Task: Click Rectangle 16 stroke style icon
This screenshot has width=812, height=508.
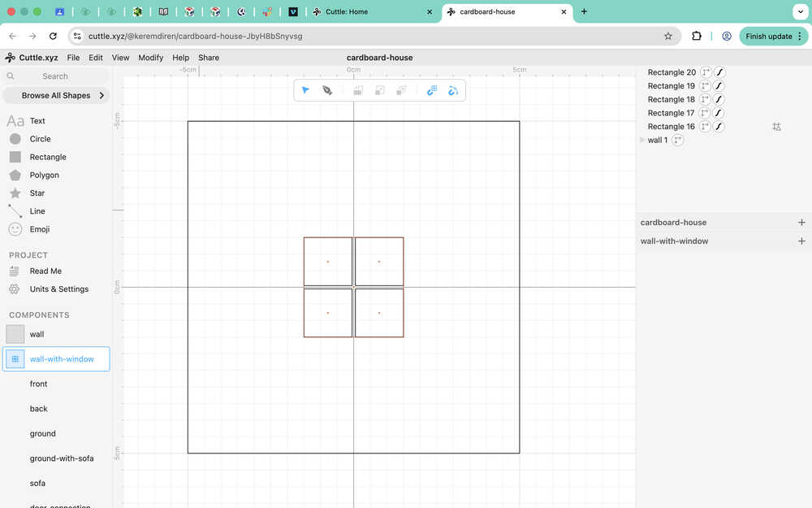Action: tap(719, 126)
